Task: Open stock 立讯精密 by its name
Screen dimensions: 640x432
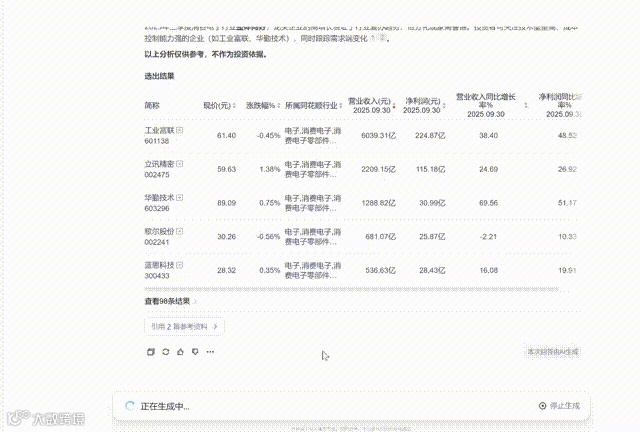Action: point(159,164)
